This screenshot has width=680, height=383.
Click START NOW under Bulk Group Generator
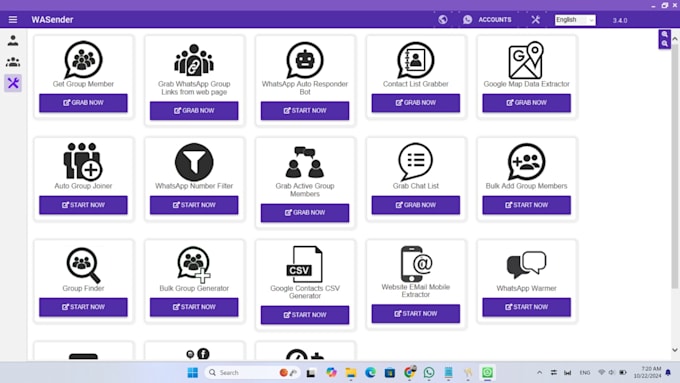pos(194,307)
